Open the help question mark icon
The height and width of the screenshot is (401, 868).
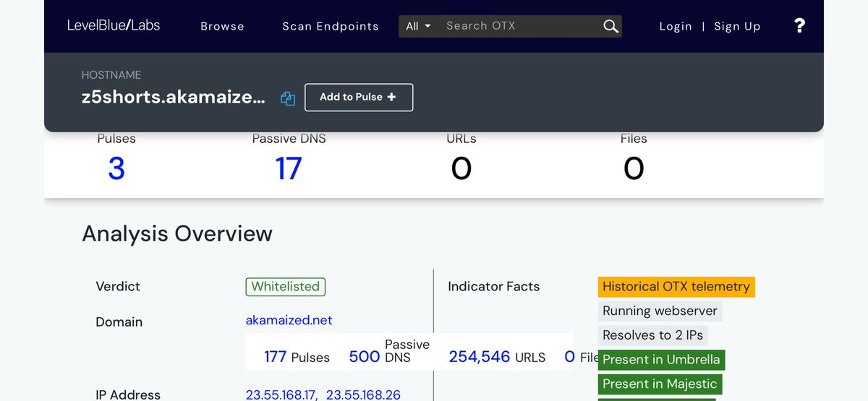point(799,26)
